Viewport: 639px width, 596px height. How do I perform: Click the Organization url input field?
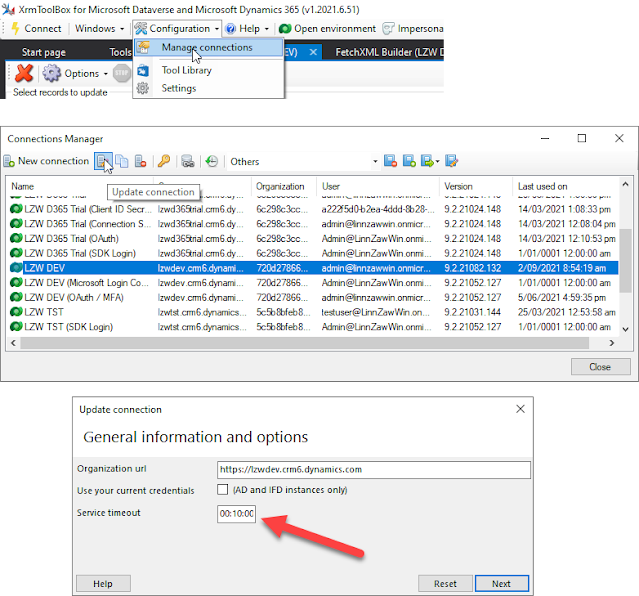374,470
